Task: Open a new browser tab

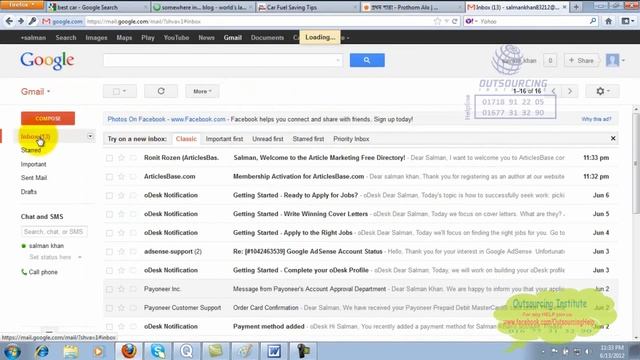Action: pyautogui.click(x=576, y=7)
